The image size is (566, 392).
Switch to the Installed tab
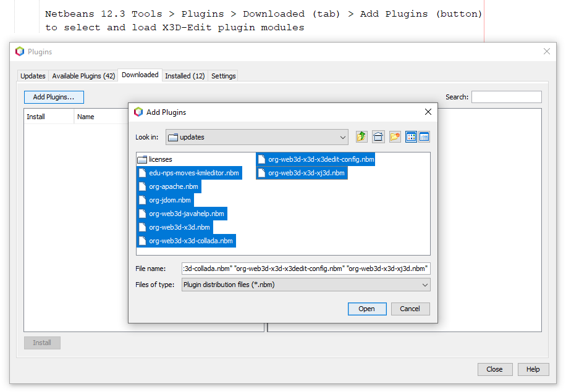pos(184,75)
